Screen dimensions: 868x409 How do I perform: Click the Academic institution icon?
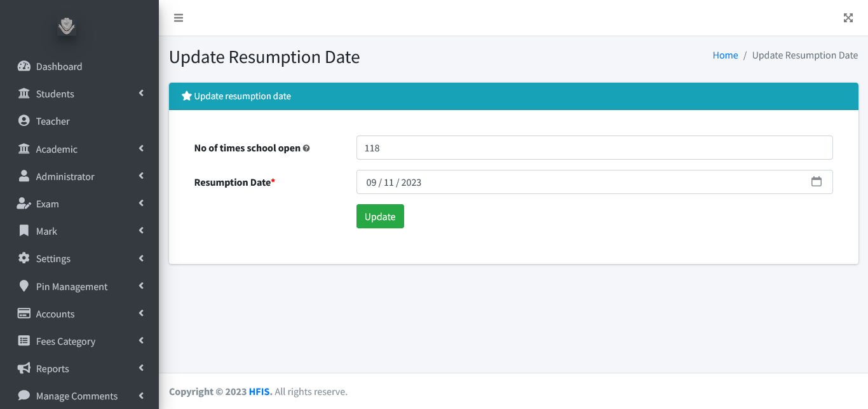point(24,149)
